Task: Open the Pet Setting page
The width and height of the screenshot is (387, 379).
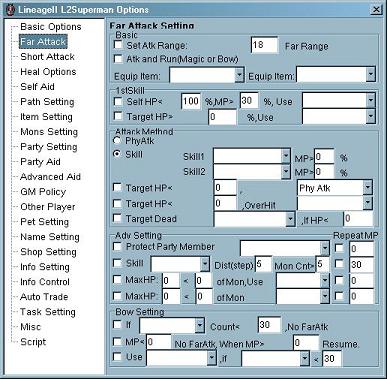Action: (x=44, y=222)
